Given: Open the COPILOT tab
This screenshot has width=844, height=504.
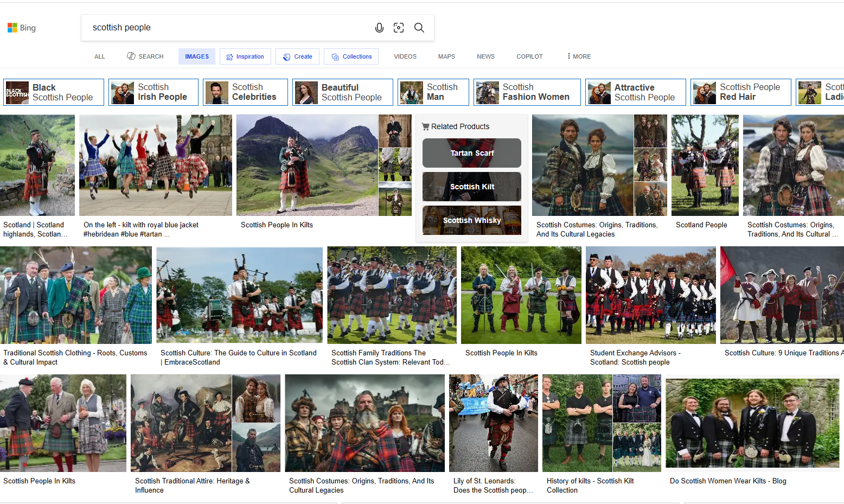Looking at the screenshot, I should [529, 56].
